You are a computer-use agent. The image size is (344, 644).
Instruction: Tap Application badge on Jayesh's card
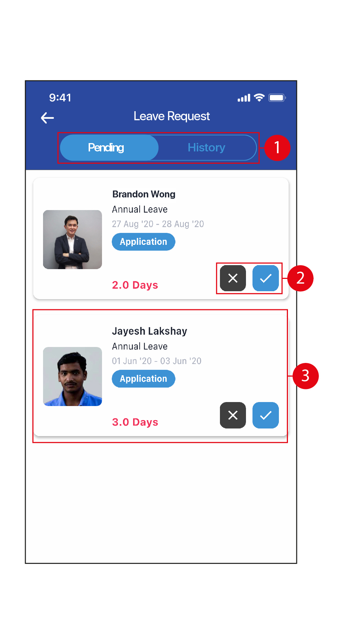pos(144,379)
